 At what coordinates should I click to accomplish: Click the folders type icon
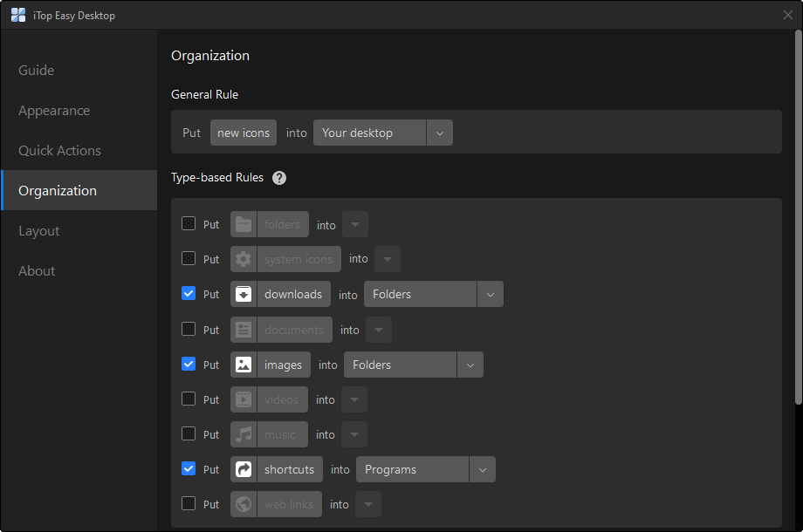pyautogui.click(x=244, y=224)
